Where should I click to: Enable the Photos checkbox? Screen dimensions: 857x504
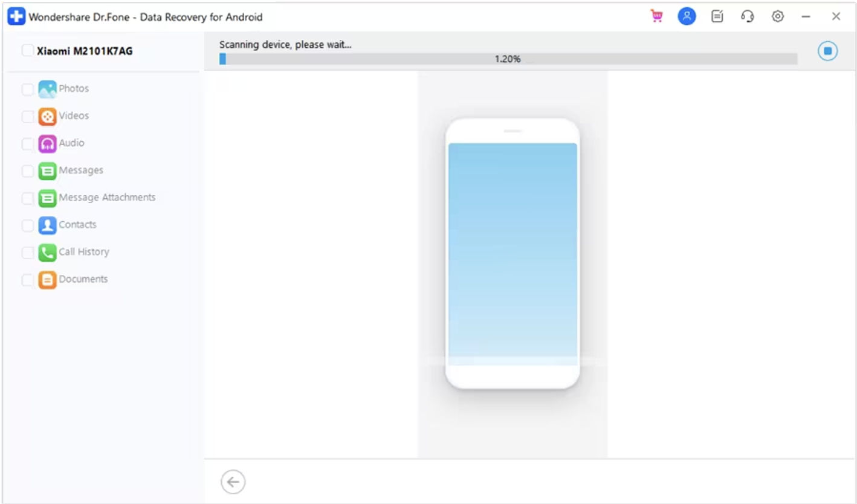(28, 89)
